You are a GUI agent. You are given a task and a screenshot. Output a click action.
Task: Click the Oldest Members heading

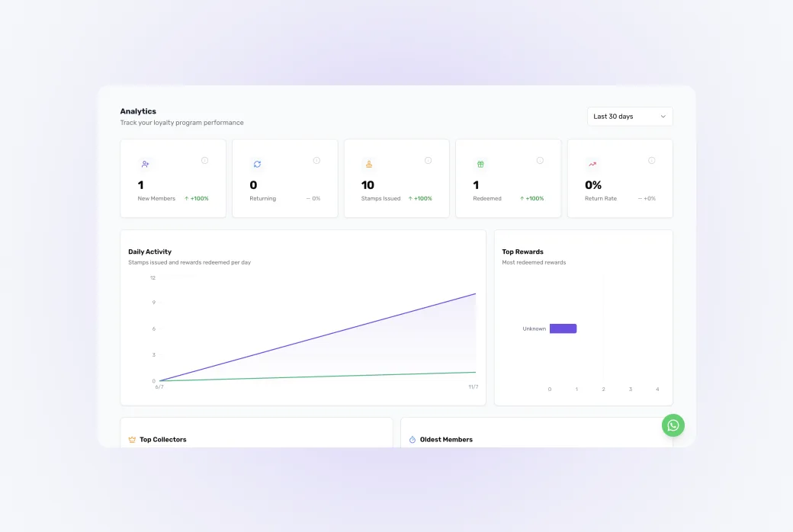pyautogui.click(x=446, y=440)
